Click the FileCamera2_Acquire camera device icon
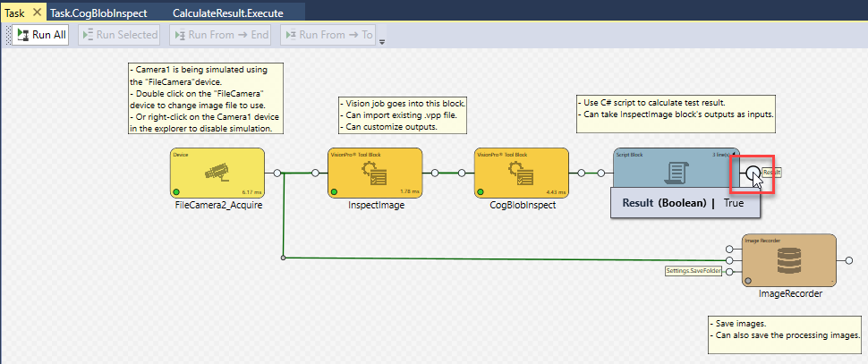The height and width of the screenshot is (364, 868). pos(218,173)
